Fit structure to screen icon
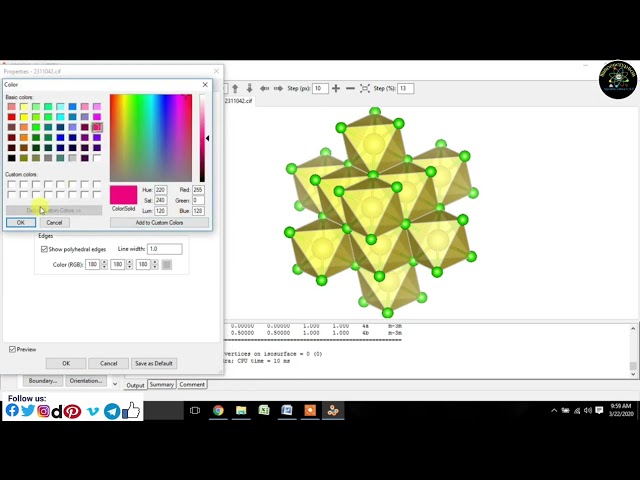640x480 pixels. point(365,88)
